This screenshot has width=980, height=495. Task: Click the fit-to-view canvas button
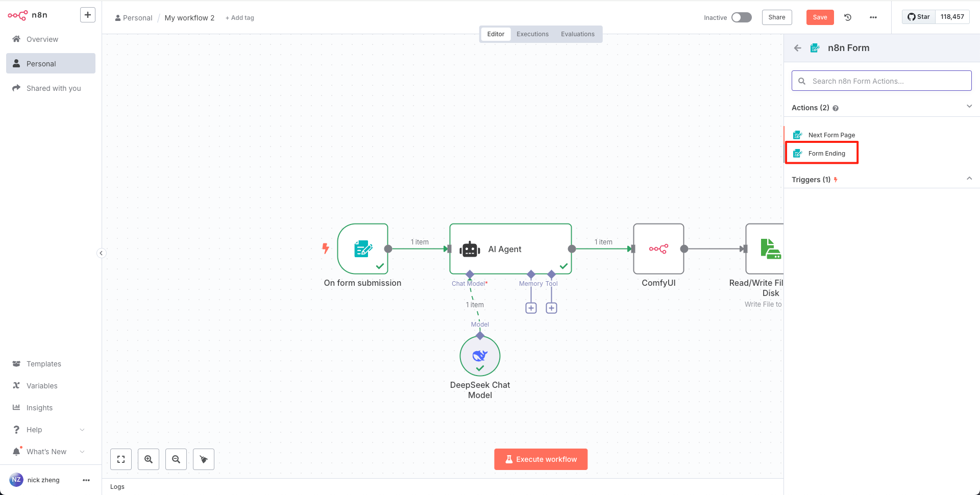point(121,459)
